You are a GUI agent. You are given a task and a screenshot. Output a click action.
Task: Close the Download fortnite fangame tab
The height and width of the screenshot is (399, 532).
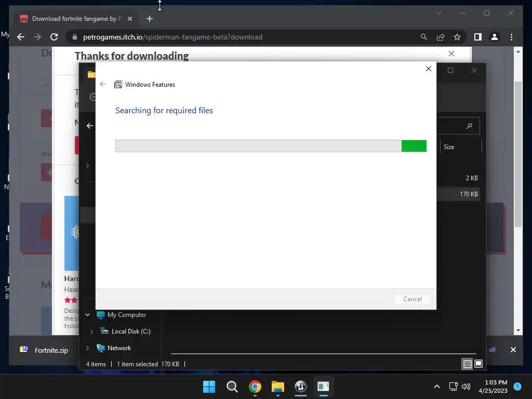click(129, 19)
